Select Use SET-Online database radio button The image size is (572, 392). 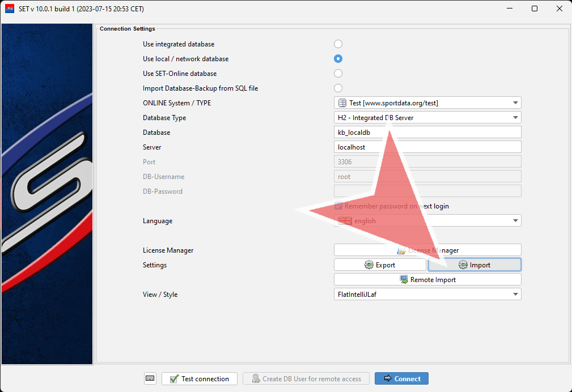click(x=338, y=74)
